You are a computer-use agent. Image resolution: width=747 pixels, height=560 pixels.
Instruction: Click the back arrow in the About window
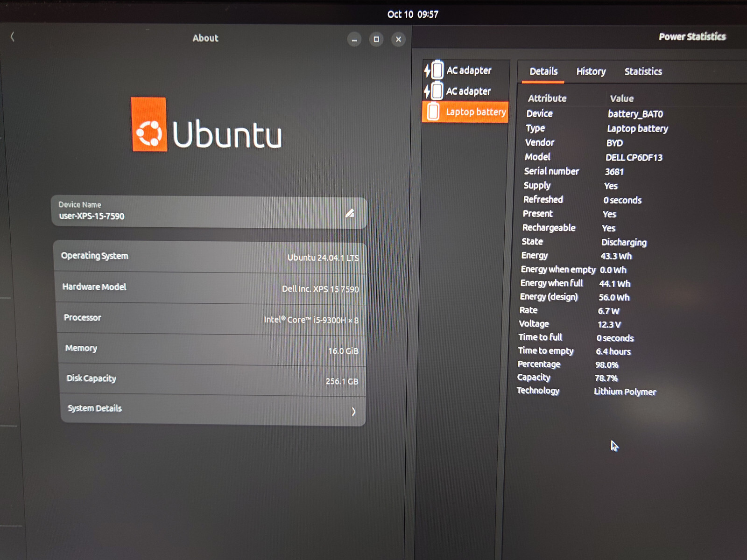pos(13,36)
